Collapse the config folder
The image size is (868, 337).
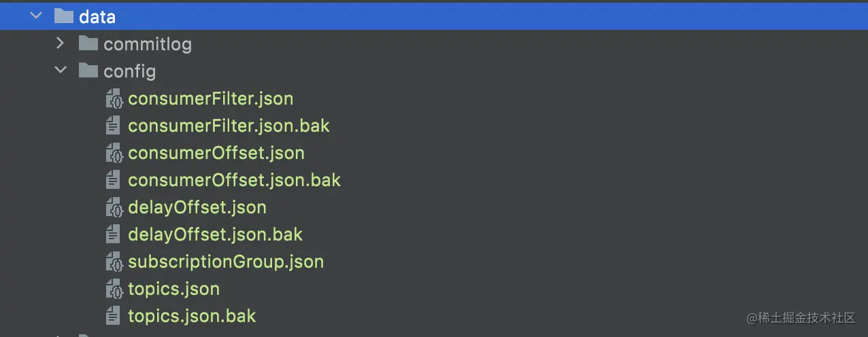60,71
